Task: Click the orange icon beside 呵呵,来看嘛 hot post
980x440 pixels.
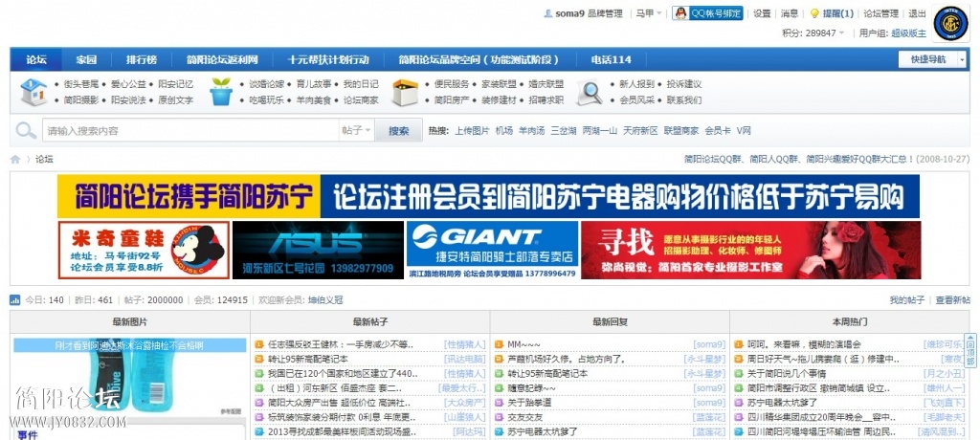Action: [x=739, y=344]
